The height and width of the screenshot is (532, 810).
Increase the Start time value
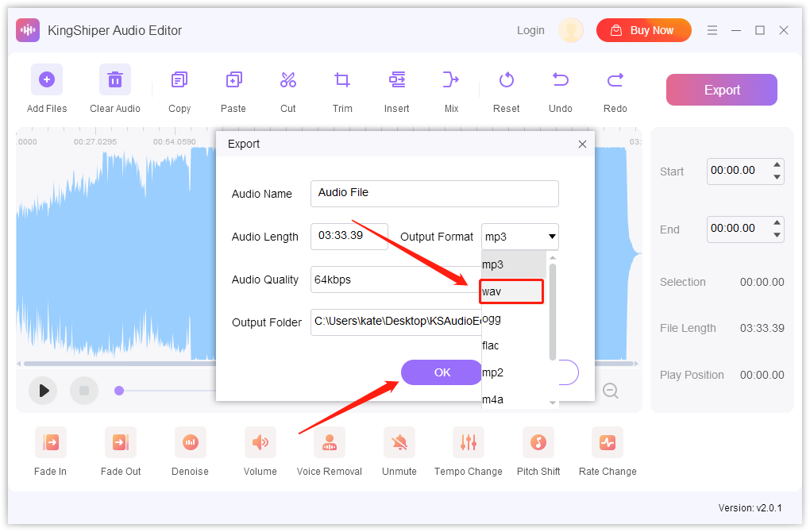[x=777, y=165]
